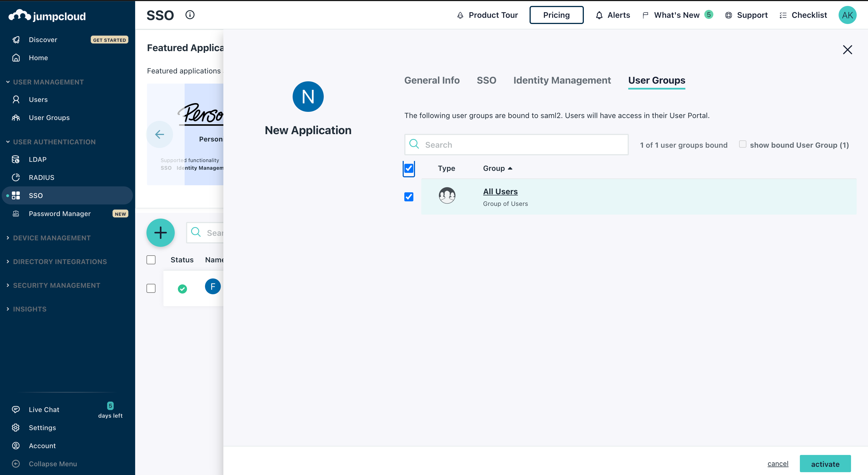Viewport: 868px width, 475px height.
Task: Click the LDAP sidebar icon
Action: coord(16,159)
